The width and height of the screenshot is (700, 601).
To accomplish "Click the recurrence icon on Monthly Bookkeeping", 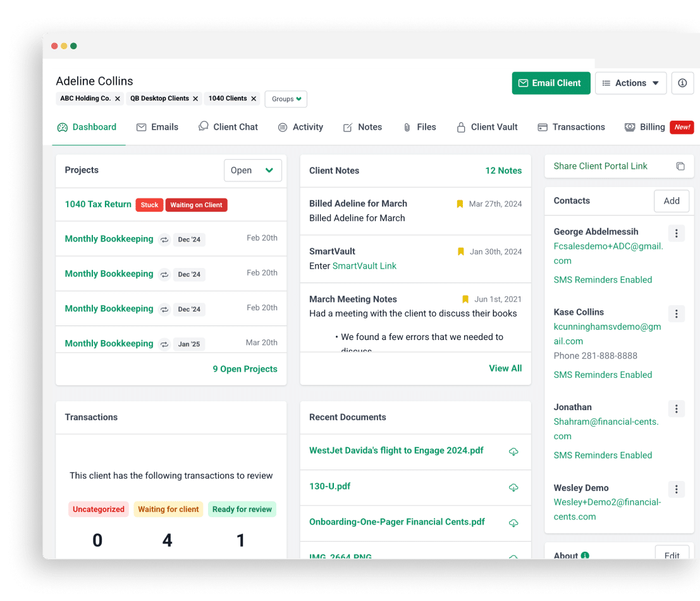I will click(164, 239).
